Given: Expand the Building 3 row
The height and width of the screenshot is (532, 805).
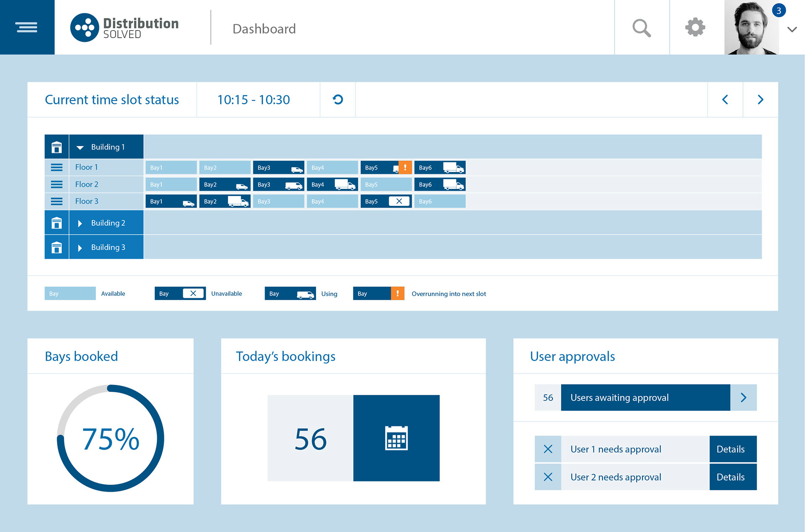Looking at the screenshot, I should tap(80, 248).
